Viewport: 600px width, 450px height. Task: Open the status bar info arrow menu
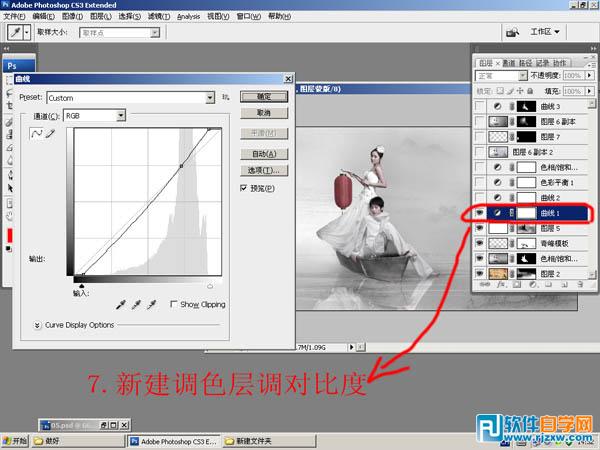[351, 347]
